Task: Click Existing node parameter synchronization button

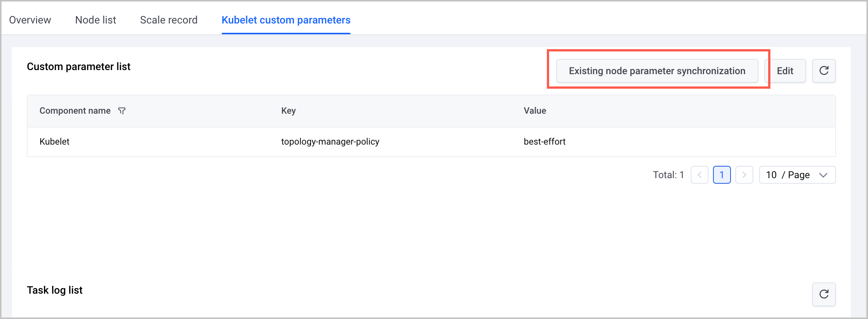Action: 657,71
